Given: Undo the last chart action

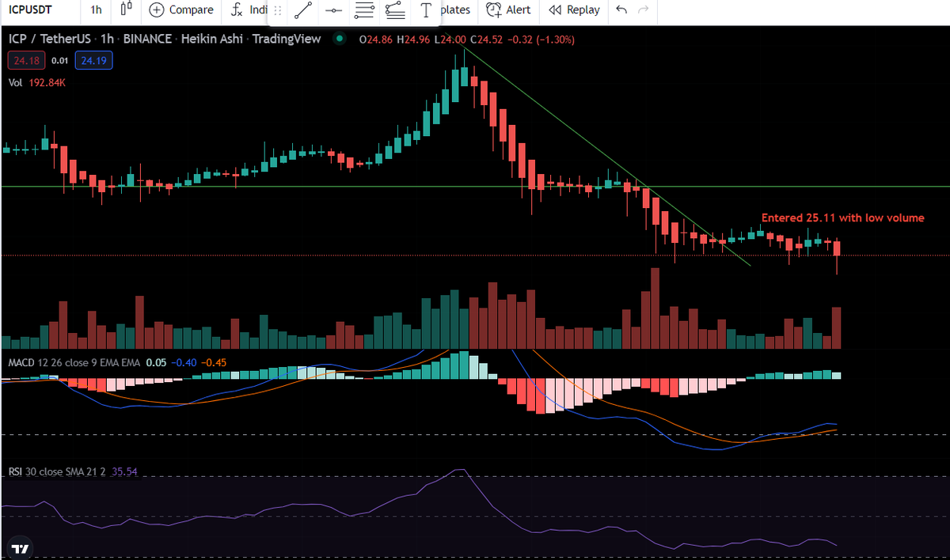Looking at the screenshot, I should tap(621, 9).
